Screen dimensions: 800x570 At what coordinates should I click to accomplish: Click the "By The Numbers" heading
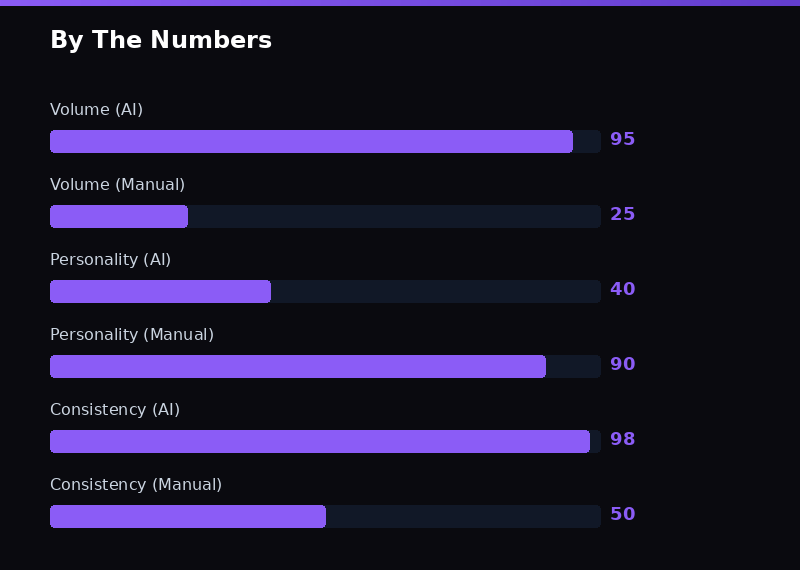point(161,40)
